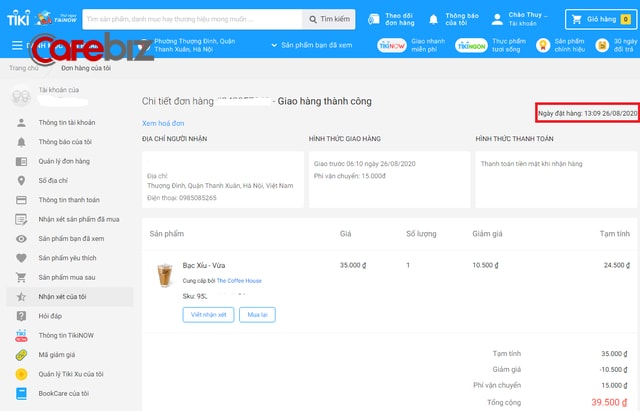
Task: Click the Tiki logo in header
Action: coord(18,18)
